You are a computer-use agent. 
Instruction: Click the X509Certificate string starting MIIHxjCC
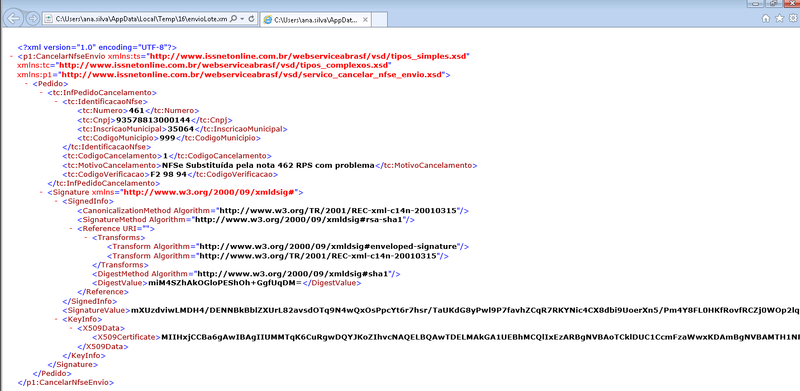click(x=480, y=337)
